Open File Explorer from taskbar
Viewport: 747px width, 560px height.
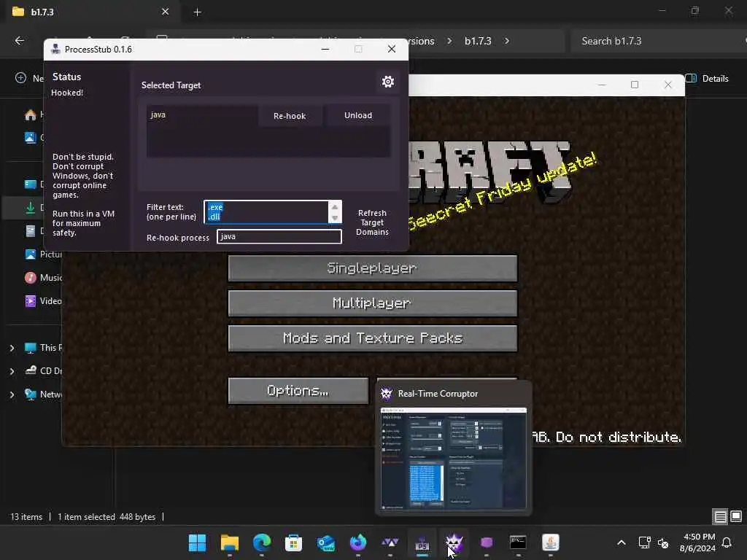(230, 542)
